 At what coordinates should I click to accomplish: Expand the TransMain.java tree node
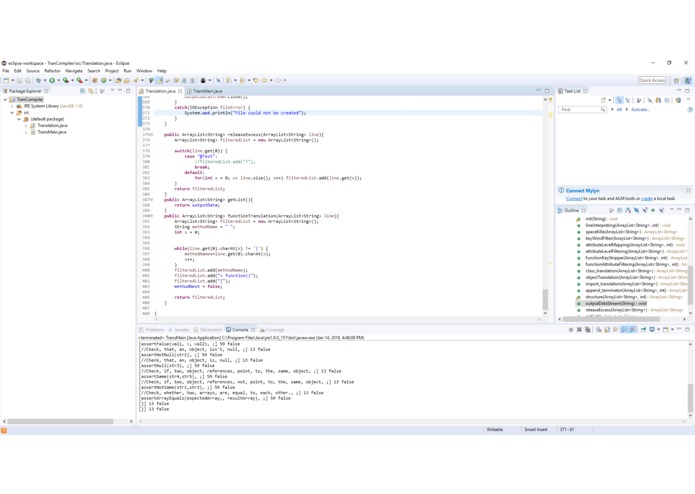pos(26,132)
